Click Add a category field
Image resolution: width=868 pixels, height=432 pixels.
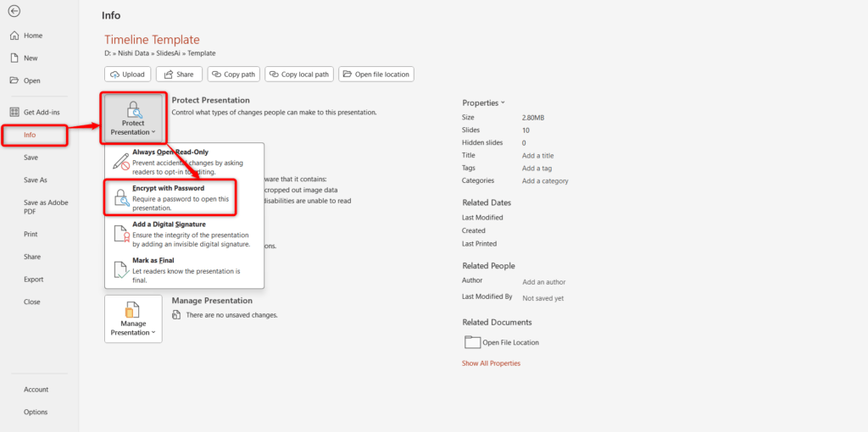tap(545, 181)
